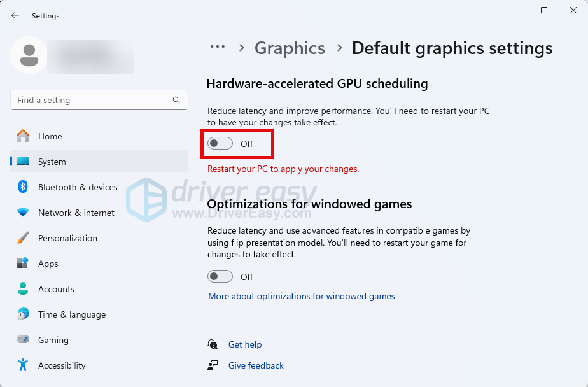Open the Apps icon in sidebar
The height and width of the screenshot is (387, 588).
23,264
